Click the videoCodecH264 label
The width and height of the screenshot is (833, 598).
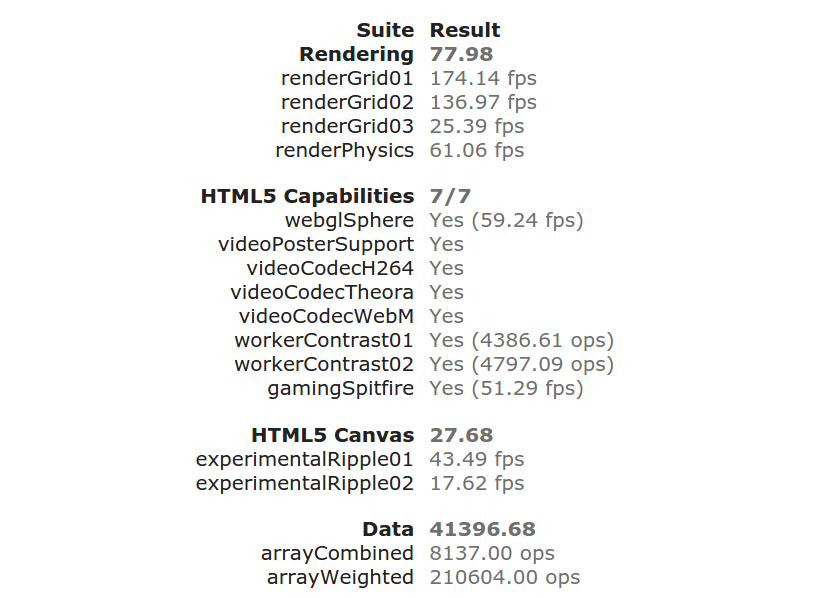pos(330,268)
